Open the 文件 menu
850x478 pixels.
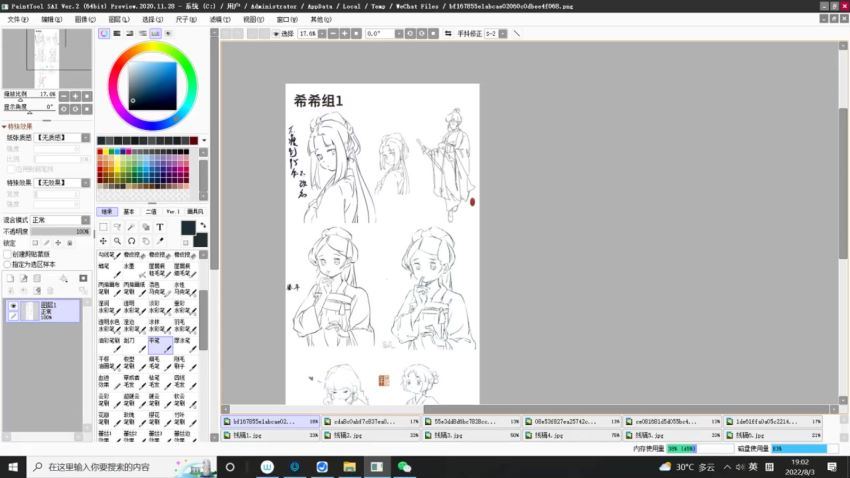17,20
